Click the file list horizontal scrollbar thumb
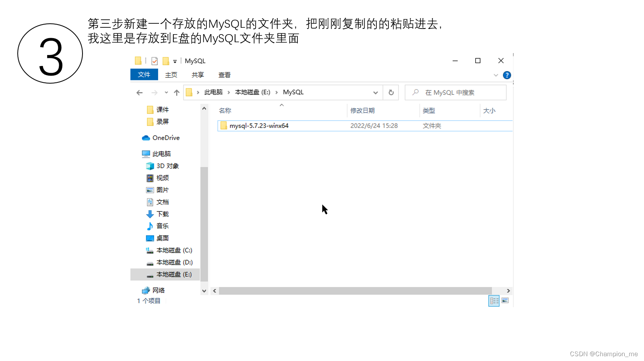 coord(355,291)
